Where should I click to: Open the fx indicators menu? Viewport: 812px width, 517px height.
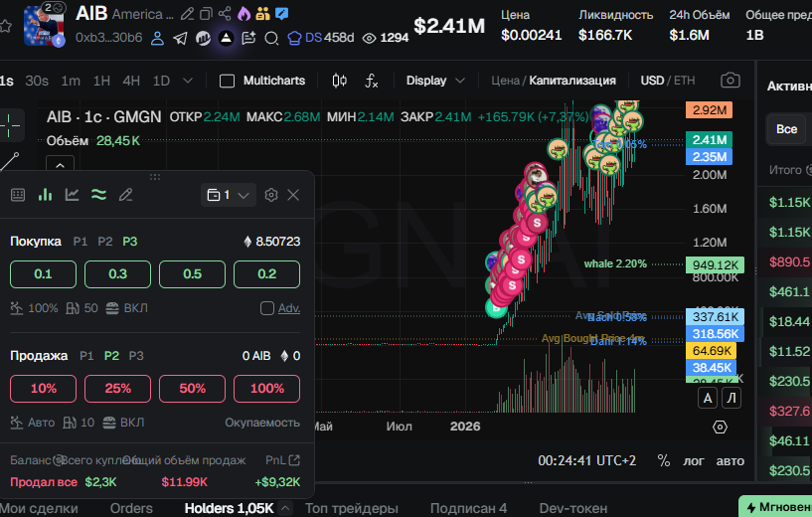click(x=372, y=81)
